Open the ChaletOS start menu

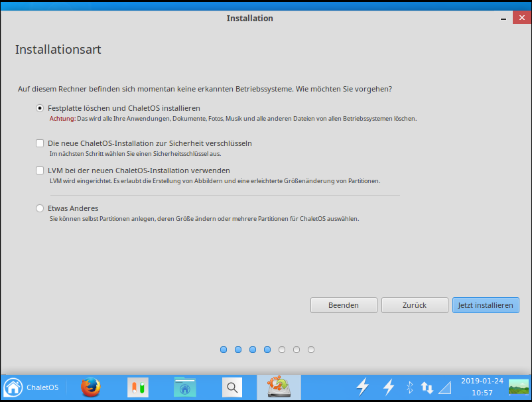tap(31, 387)
